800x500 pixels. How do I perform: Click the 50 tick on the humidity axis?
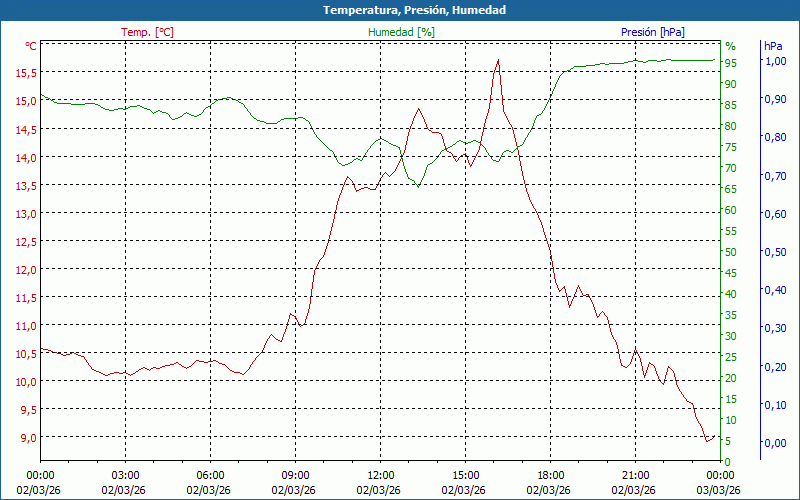(x=731, y=252)
